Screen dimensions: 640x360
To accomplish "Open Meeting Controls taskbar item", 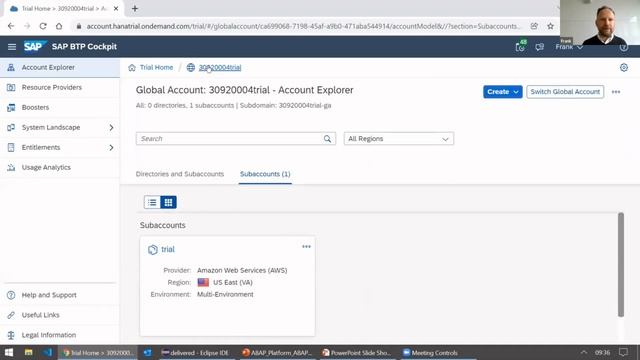I will (431, 353).
